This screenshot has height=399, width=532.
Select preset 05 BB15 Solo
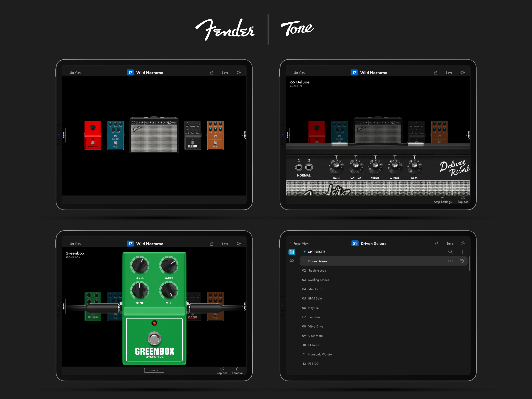pyautogui.click(x=384, y=298)
